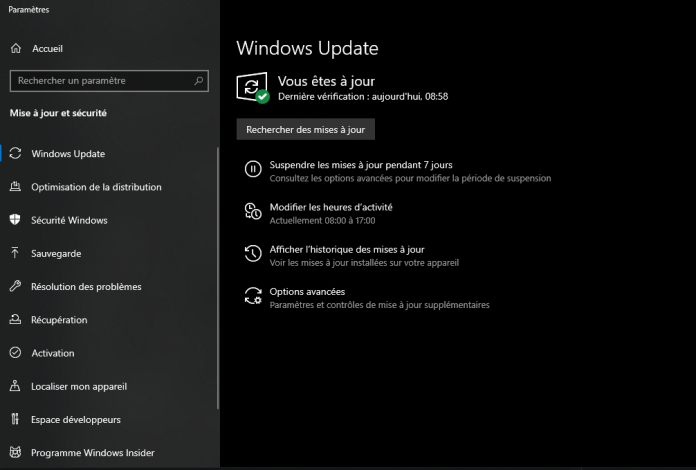Viewport: 696px width, 470px height.
Task: Go to Activation settings page
Action: pos(53,353)
